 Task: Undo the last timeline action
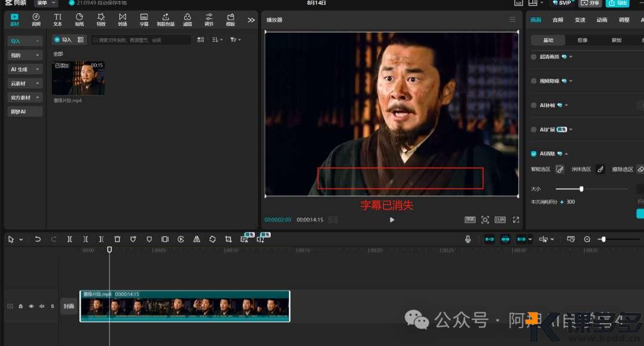(x=38, y=239)
